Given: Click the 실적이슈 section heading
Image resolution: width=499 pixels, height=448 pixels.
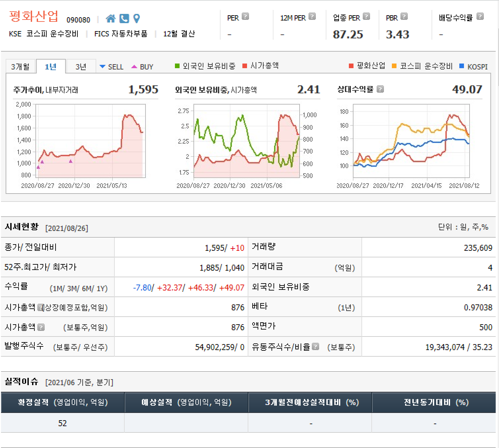Looking at the screenshot, I should pos(21,381).
